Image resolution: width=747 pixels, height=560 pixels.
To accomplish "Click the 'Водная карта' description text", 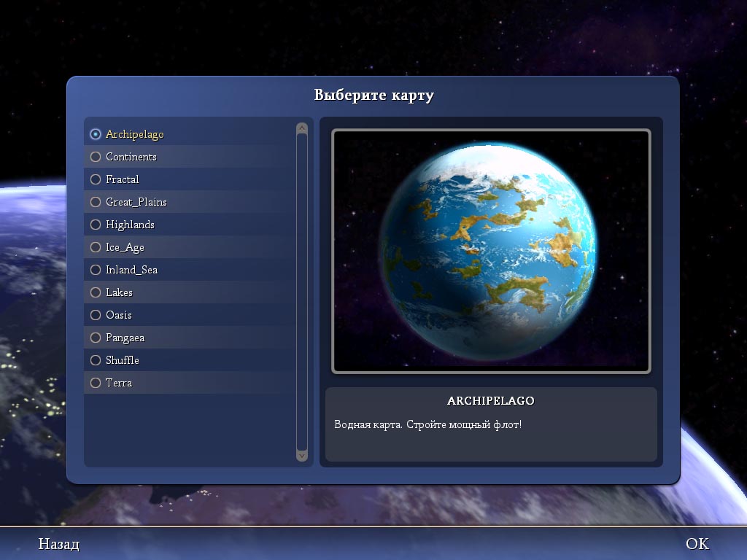I will pos(427,424).
